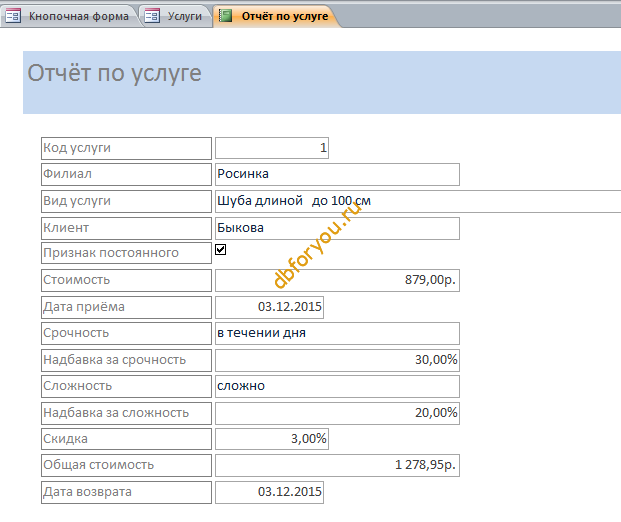Click the Признак постоянного label
Image resolution: width=621 pixels, height=522 pixels.
point(126,253)
